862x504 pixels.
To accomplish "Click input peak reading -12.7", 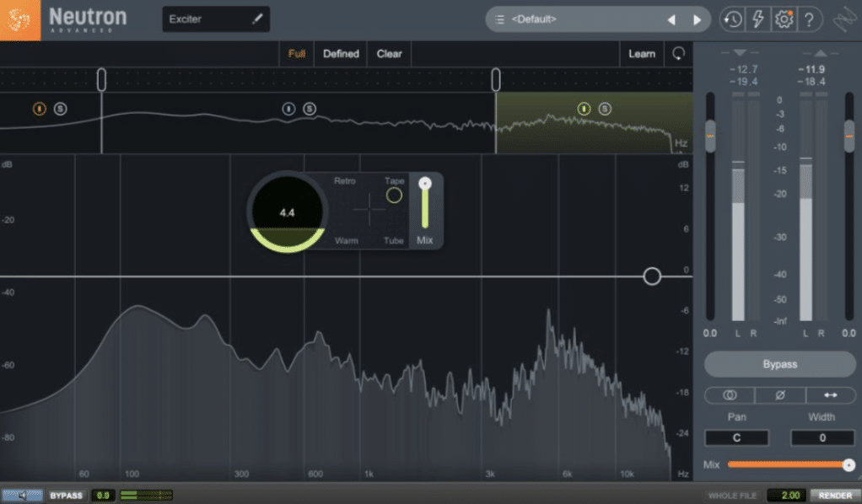I will click(x=743, y=69).
